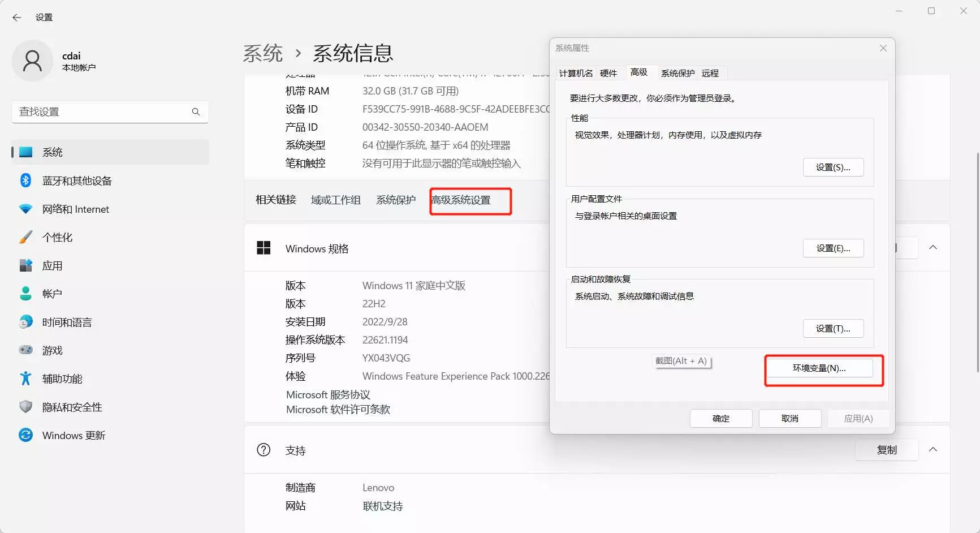Open the 高级系统设置 link

461,200
